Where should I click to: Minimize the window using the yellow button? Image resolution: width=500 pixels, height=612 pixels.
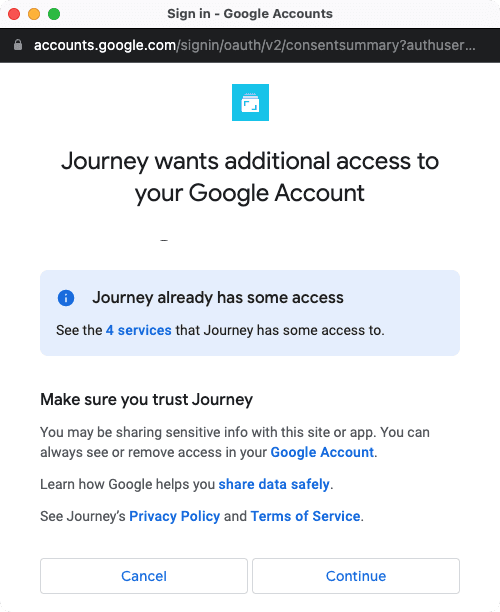pyautogui.click(x=34, y=14)
